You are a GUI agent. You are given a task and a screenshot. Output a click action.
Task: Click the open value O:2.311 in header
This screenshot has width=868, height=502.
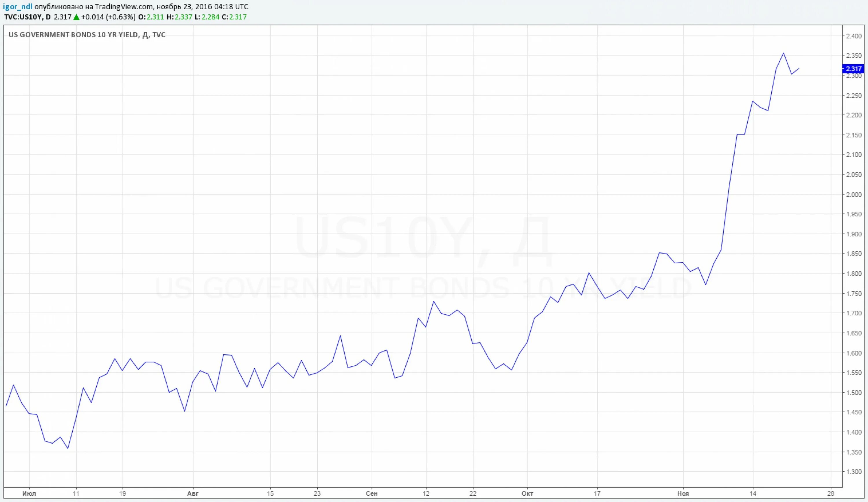coord(151,17)
